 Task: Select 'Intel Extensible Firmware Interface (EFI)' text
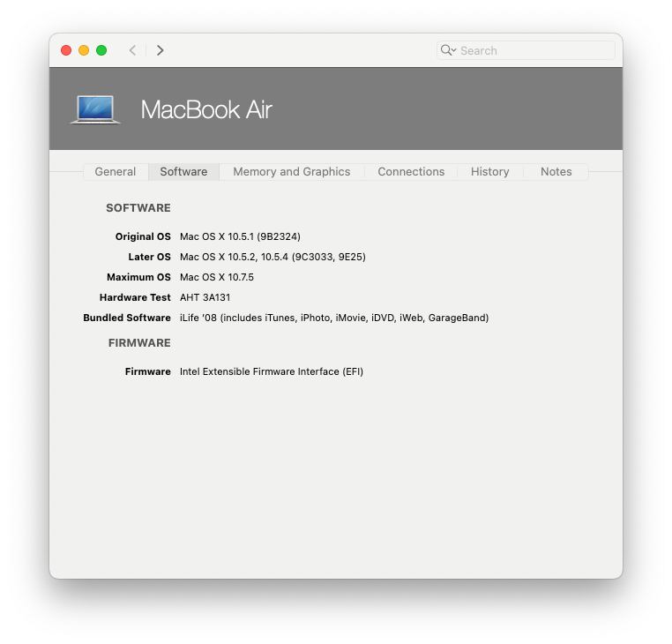point(272,371)
